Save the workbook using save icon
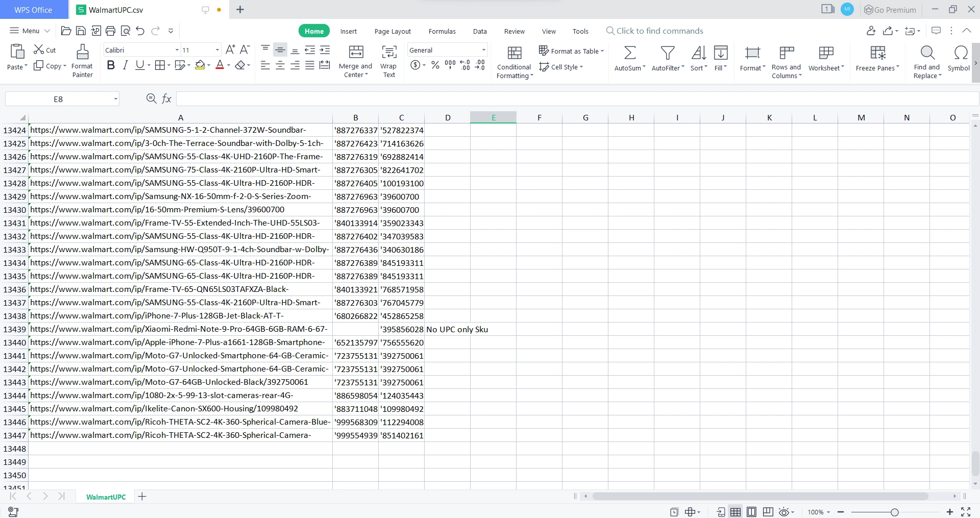 81,31
